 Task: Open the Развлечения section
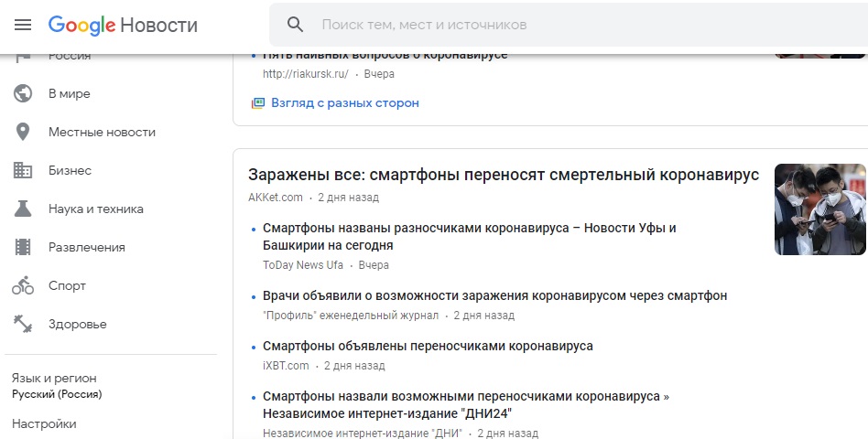coord(86,247)
